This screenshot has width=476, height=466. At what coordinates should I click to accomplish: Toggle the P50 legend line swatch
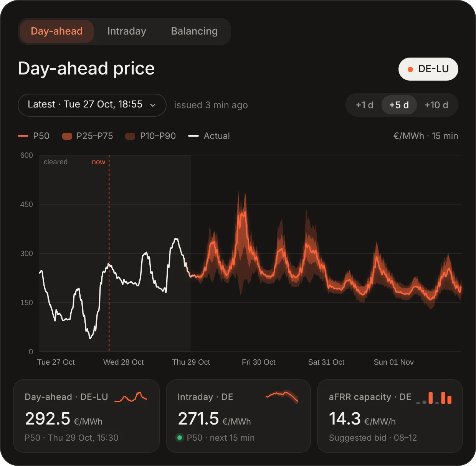(x=23, y=136)
